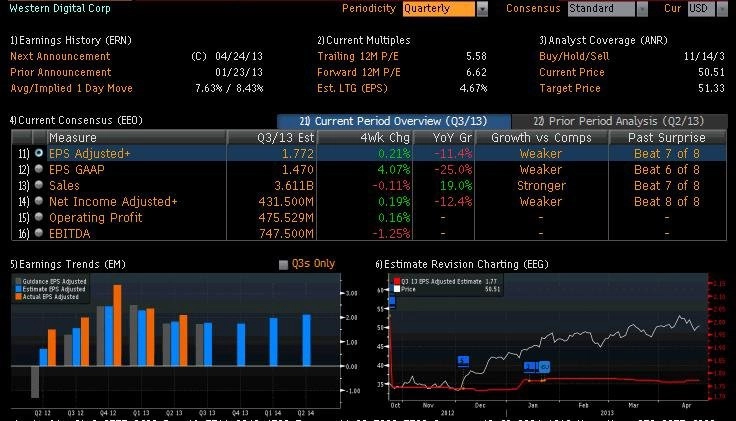Switch to Current Period Overview (Q3/13) tab
736x421 pixels.
pos(393,121)
